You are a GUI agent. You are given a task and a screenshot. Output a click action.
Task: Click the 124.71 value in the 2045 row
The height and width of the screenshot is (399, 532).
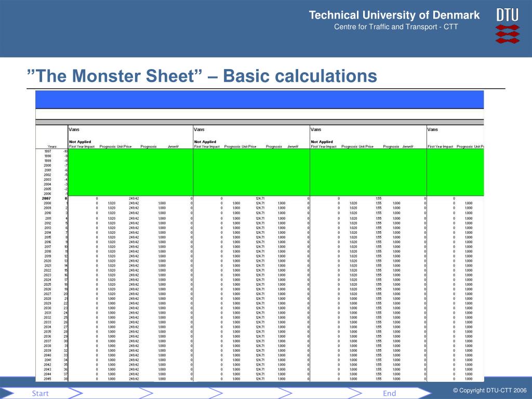click(260, 379)
